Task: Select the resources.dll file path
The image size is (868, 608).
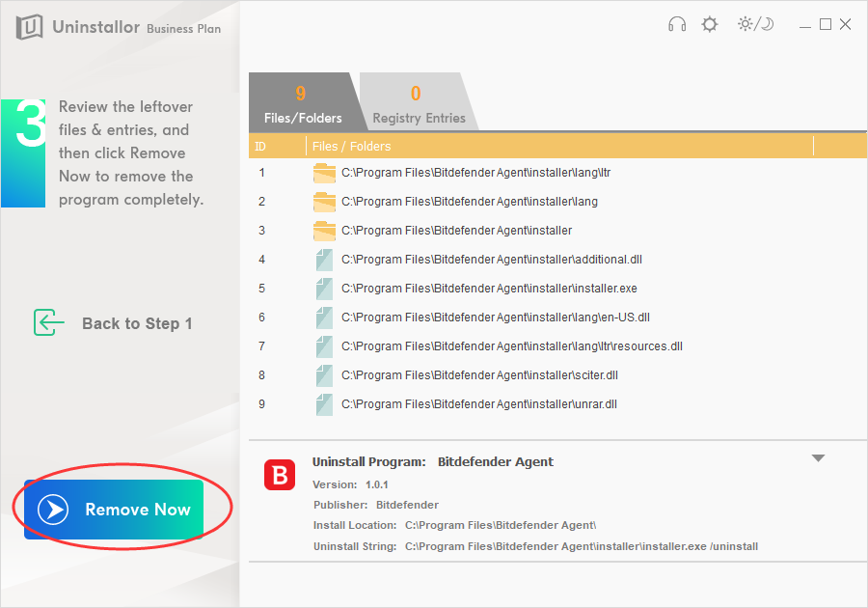Action: click(x=512, y=346)
